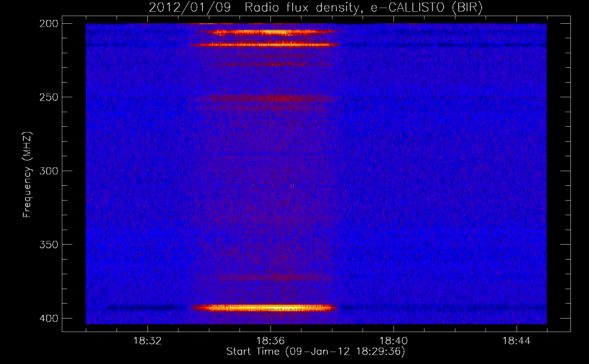
Task: Click the 350 frequency tick label
Action: tap(48, 245)
